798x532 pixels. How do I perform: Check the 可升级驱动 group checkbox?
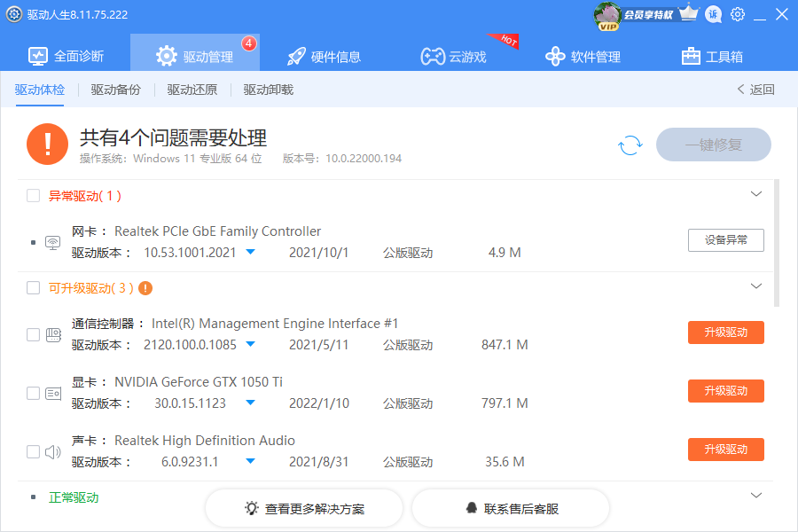click(x=33, y=288)
